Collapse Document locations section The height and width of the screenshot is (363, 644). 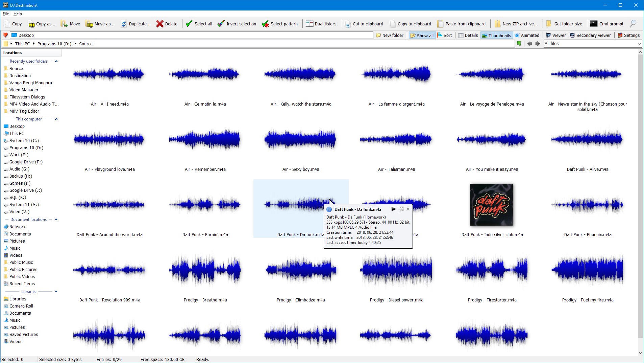click(56, 220)
